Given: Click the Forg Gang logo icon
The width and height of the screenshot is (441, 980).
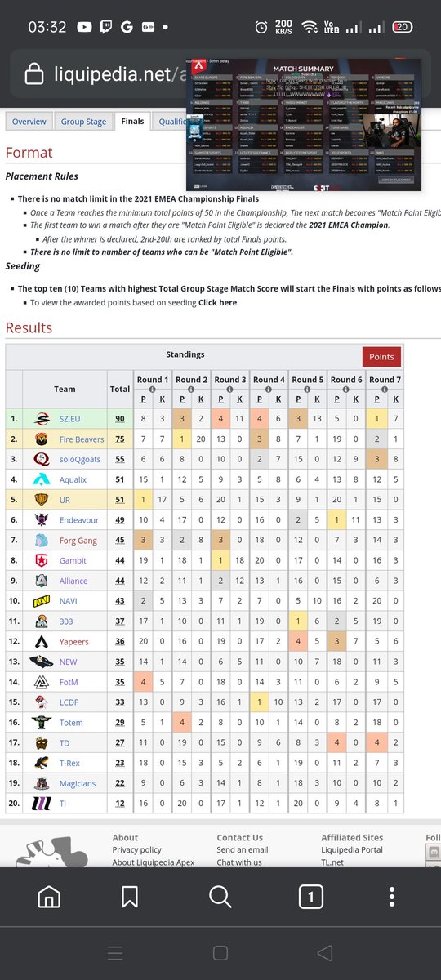Looking at the screenshot, I should tap(42, 540).
